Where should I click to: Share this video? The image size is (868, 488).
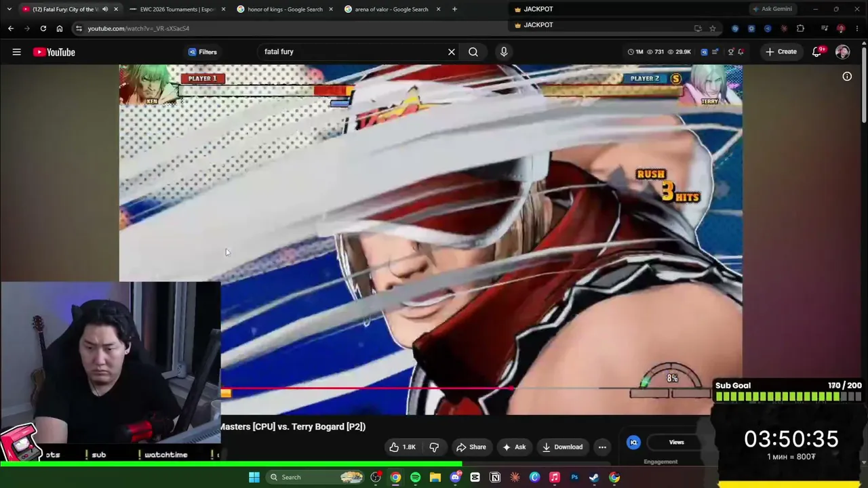click(471, 447)
